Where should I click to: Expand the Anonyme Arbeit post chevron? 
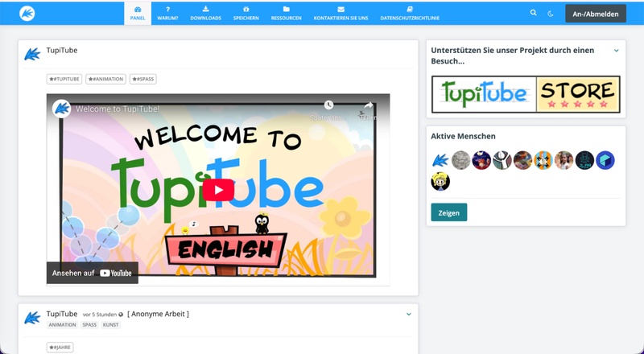[x=409, y=314]
